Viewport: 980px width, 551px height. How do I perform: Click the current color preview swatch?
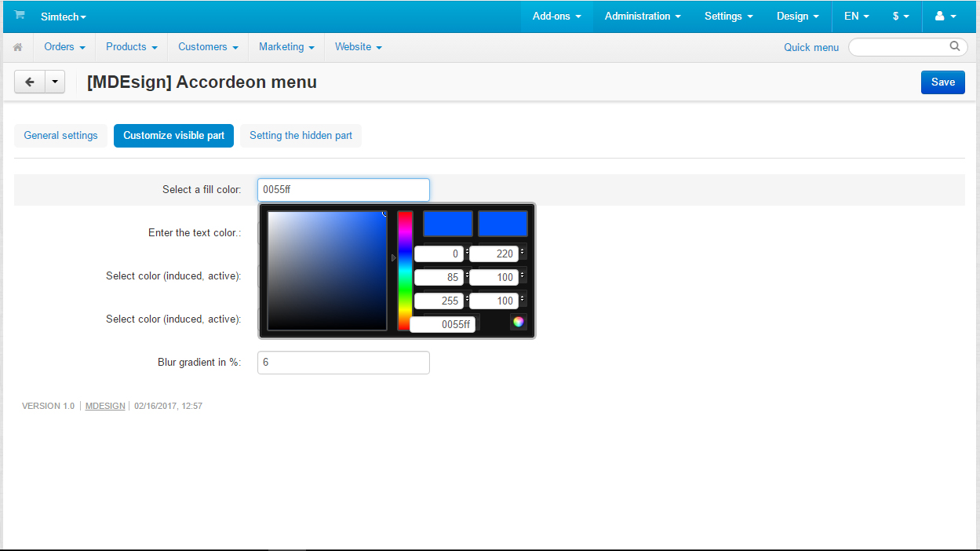pos(503,224)
